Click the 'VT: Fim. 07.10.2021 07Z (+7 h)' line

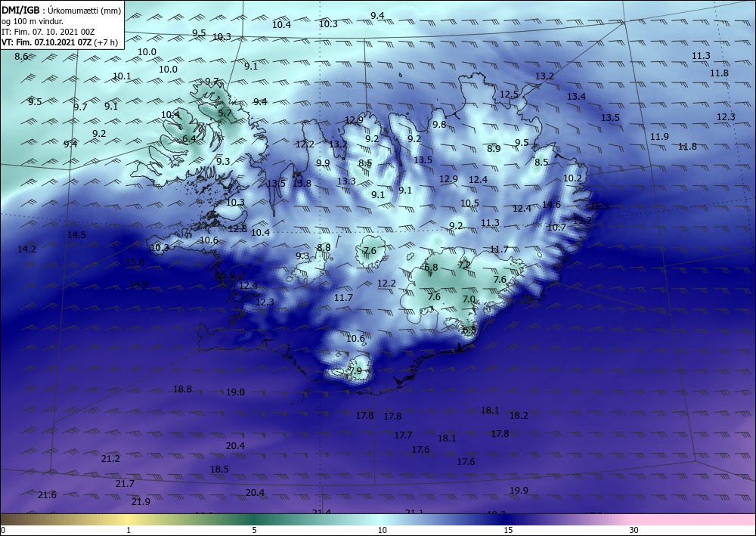pyautogui.click(x=60, y=42)
